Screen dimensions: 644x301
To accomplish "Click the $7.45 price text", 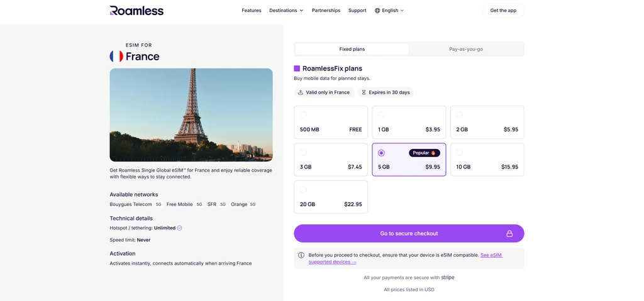I will click(355, 167).
